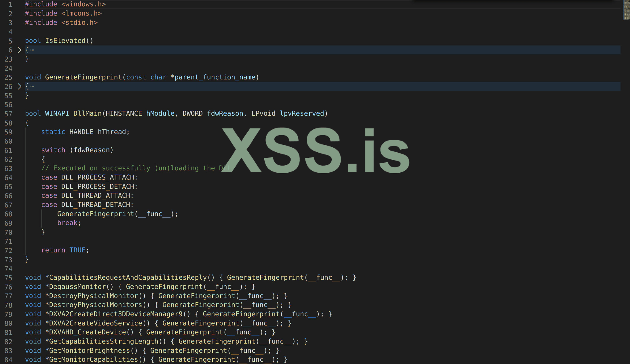Click the 'return TRUE' statement line
The height and width of the screenshot is (364, 630).
pyautogui.click(x=65, y=250)
